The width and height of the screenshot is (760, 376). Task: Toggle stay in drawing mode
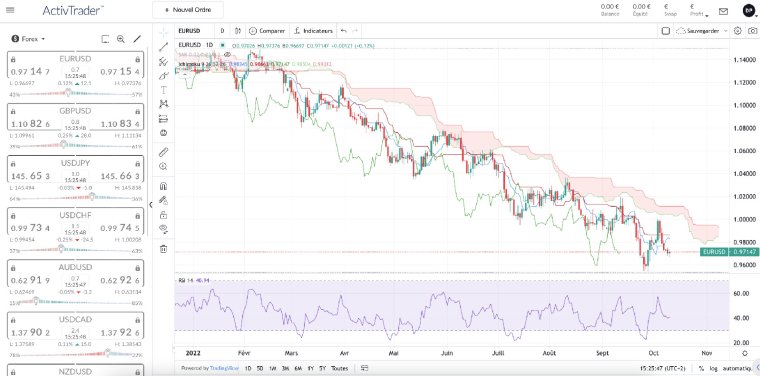coord(164,200)
